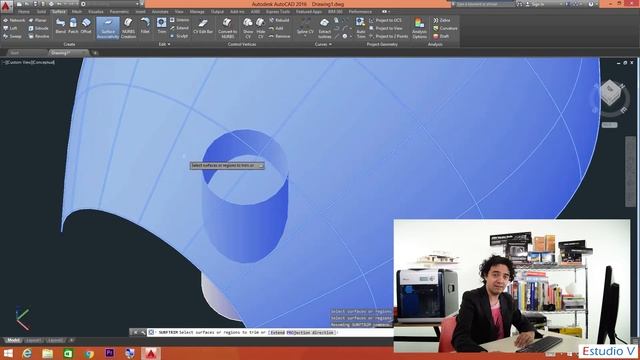
Task: Click Project to UCS
Action: (x=385, y=20)
